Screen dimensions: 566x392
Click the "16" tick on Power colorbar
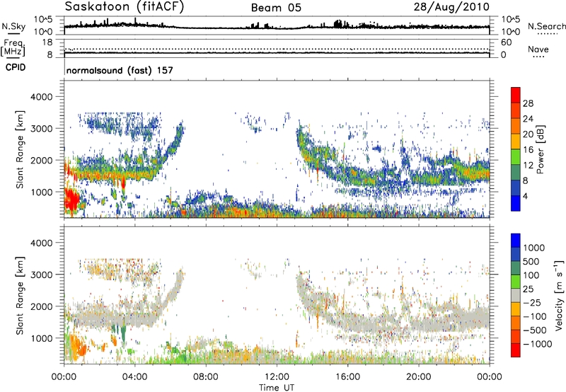coord(528,150)
